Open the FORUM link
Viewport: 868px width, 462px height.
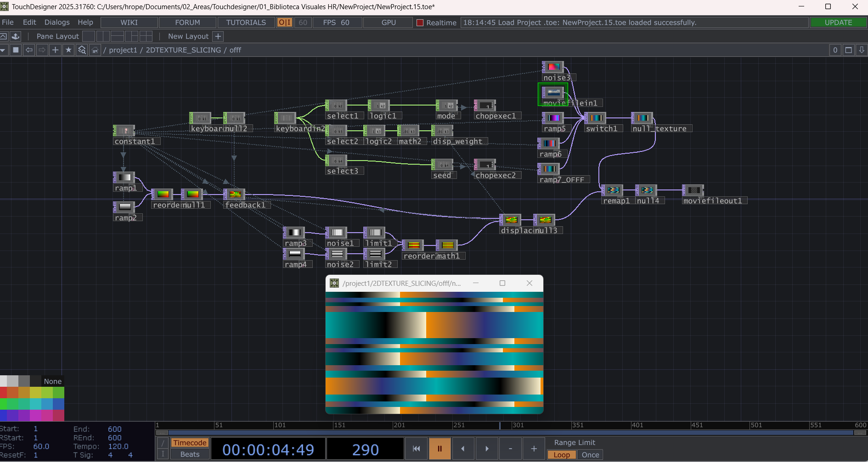[x=187, y=22]
